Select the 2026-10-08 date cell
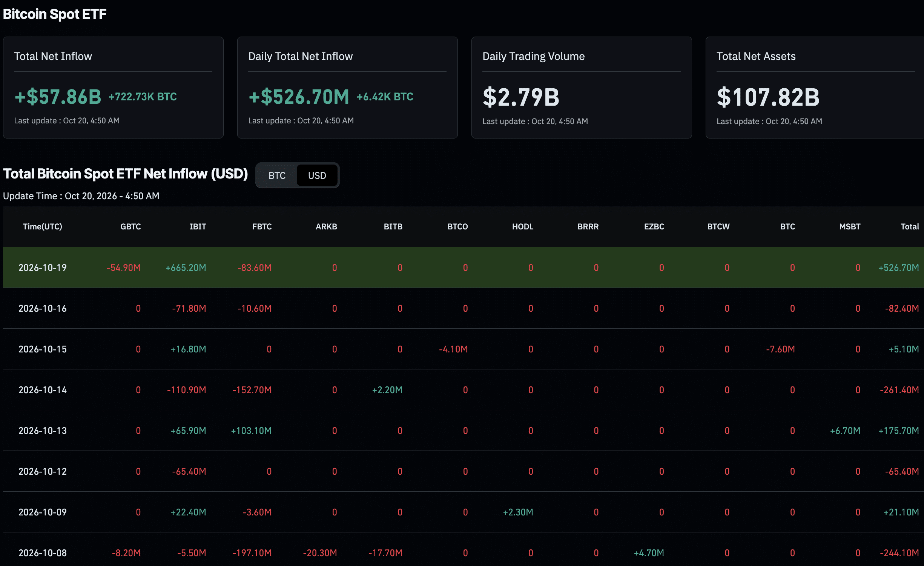Viewport: 924px width, 566px height. click(x=43, y=553)
